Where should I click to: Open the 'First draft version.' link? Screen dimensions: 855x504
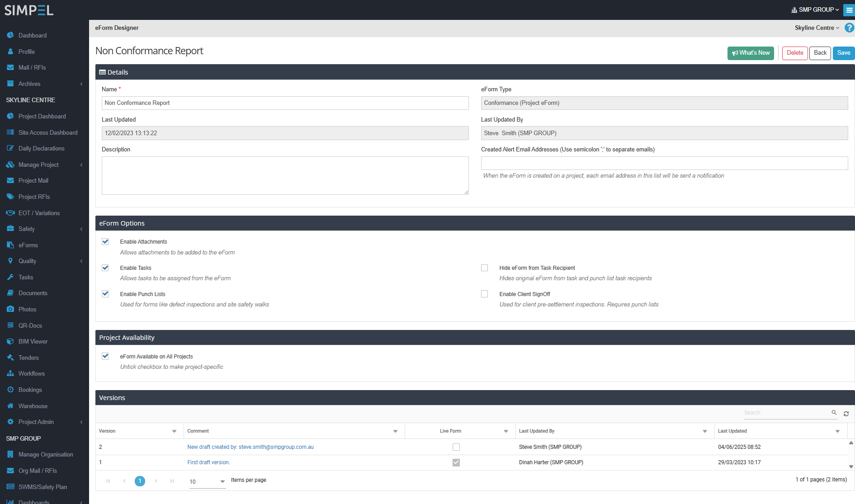(x=208, y=462)
